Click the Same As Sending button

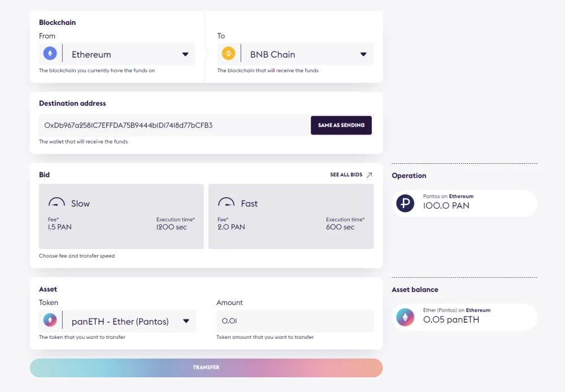tap(341, 125)
